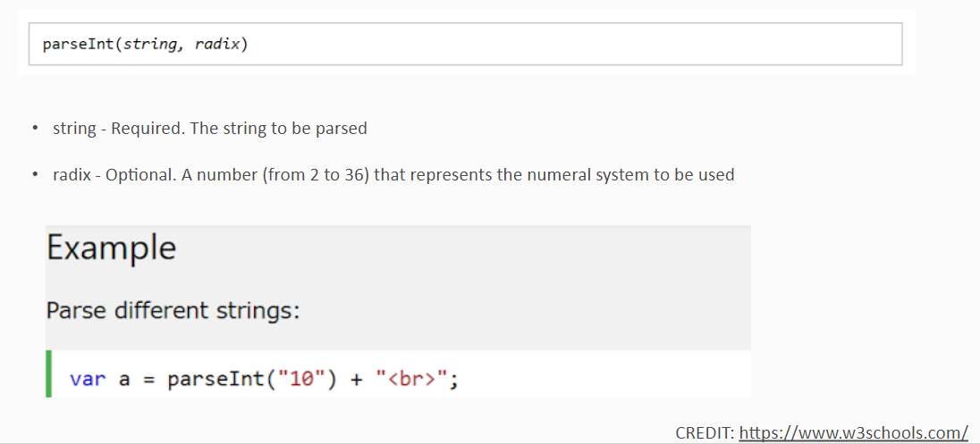
Task: Open the w3schools.com credit link
Action: coord(853,432)
